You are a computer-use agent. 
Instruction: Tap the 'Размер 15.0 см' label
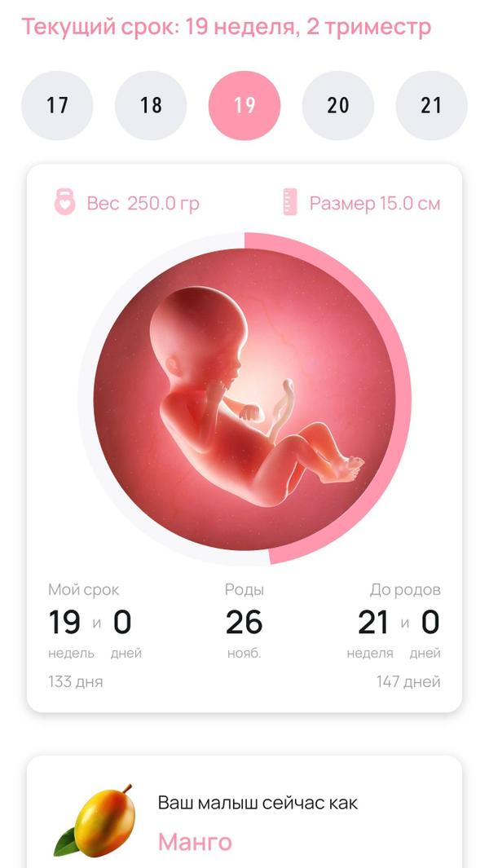(x=375, y=203)
